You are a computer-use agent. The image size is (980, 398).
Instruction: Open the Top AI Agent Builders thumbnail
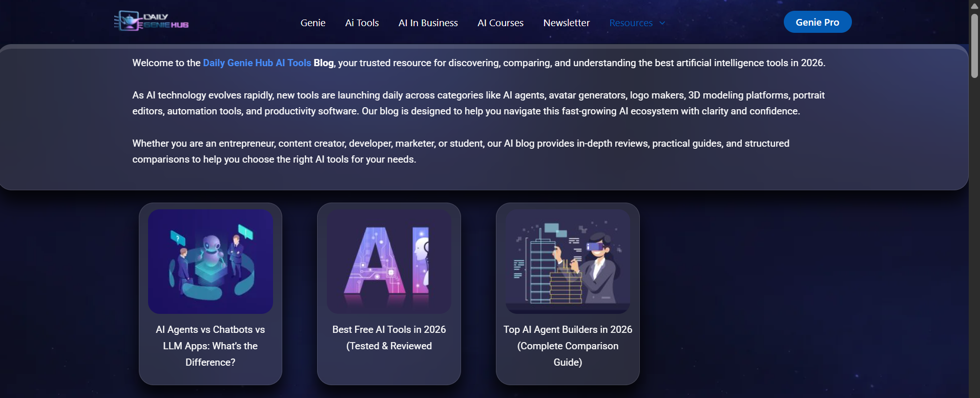tap(568, 261)
